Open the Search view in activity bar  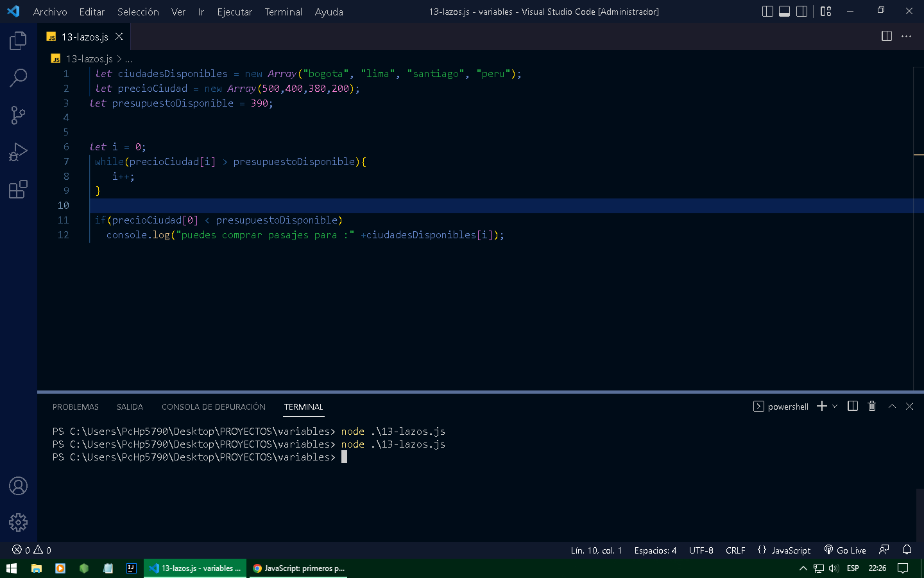tap(18, 78)
